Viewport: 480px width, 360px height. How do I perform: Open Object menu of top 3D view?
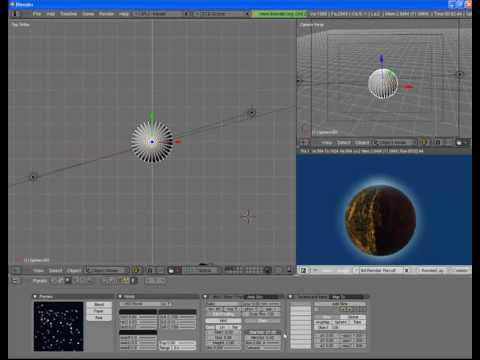(74, 270)
